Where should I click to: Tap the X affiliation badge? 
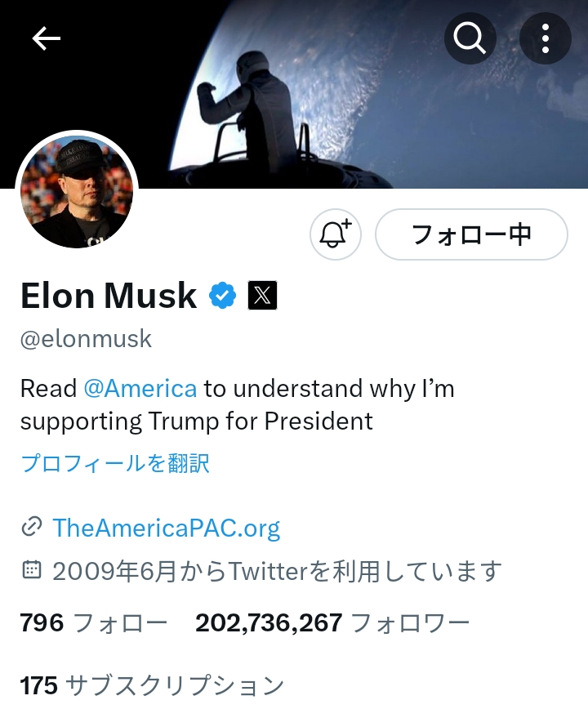pos(262,296)
